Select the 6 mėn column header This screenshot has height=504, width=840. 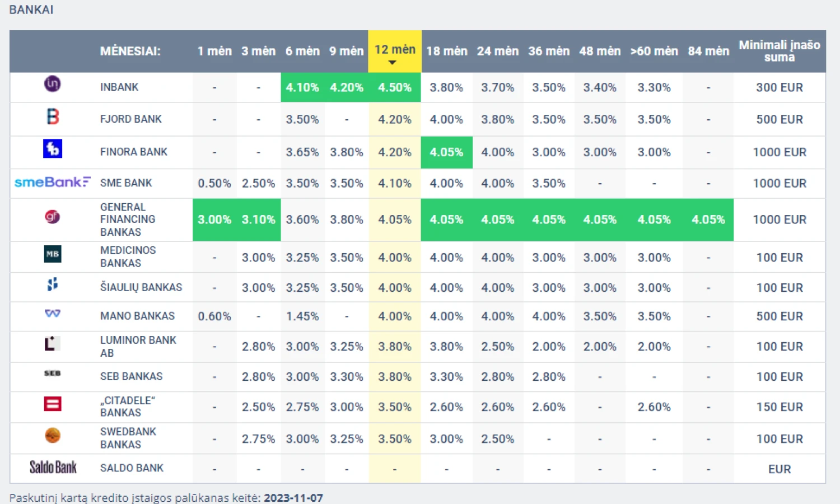(x=302, y=51)
